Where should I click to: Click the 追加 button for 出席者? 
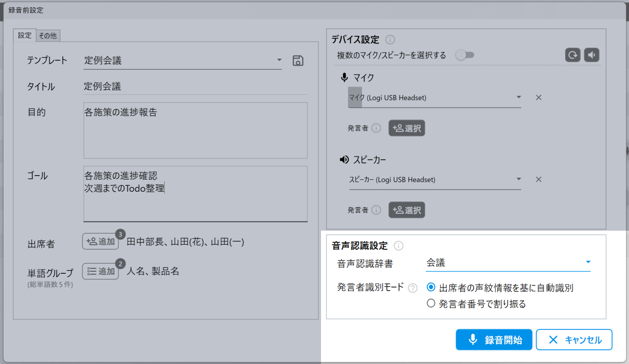coord(100,242)
